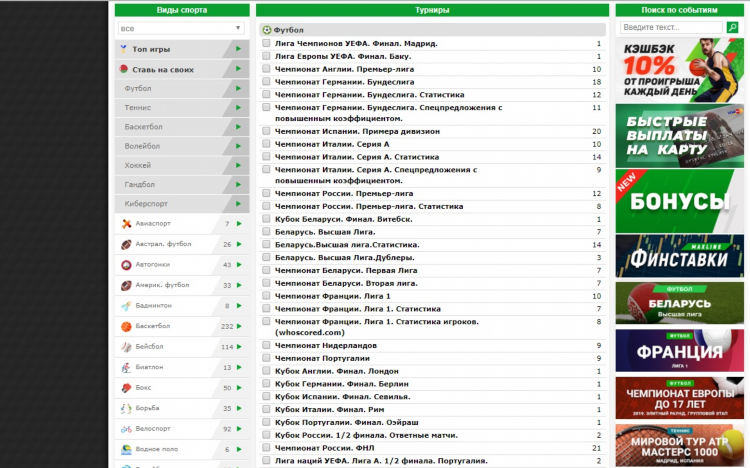Click the Авиаспорт sport icon
The height and width of the screenshot is (468, 750).
(x=126, y=223)
